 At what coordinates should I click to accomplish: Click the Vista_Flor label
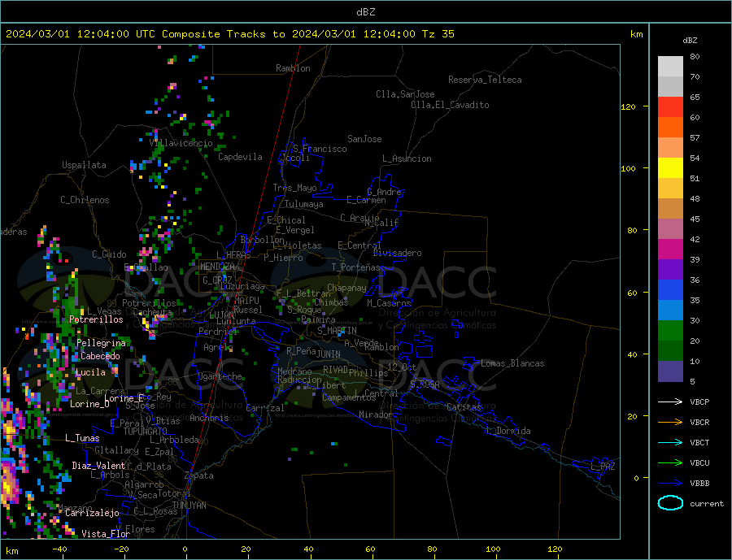point(106,534)
